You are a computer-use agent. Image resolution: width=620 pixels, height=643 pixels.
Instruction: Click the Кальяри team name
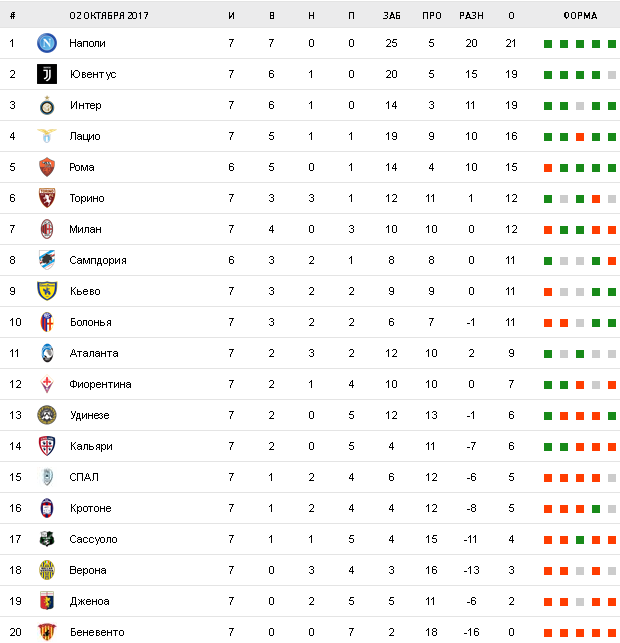coord(90,446)
